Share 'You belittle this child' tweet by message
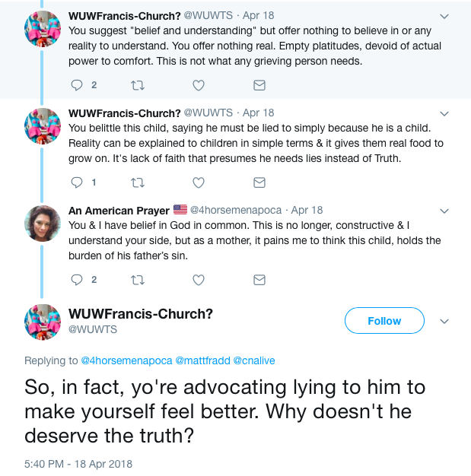The height and width of the screenshot is (476, 471). pos(259,182)
